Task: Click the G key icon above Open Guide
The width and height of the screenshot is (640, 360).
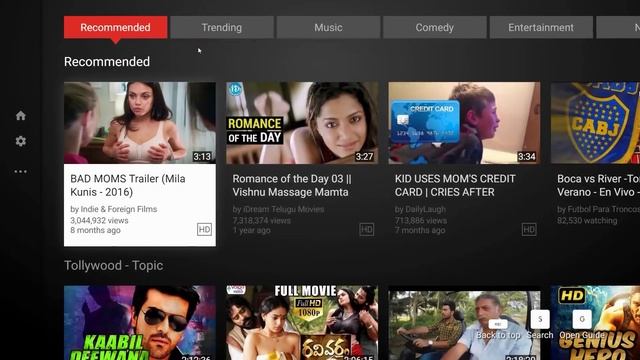Action: pyautogui.click(x=582, y=319)
